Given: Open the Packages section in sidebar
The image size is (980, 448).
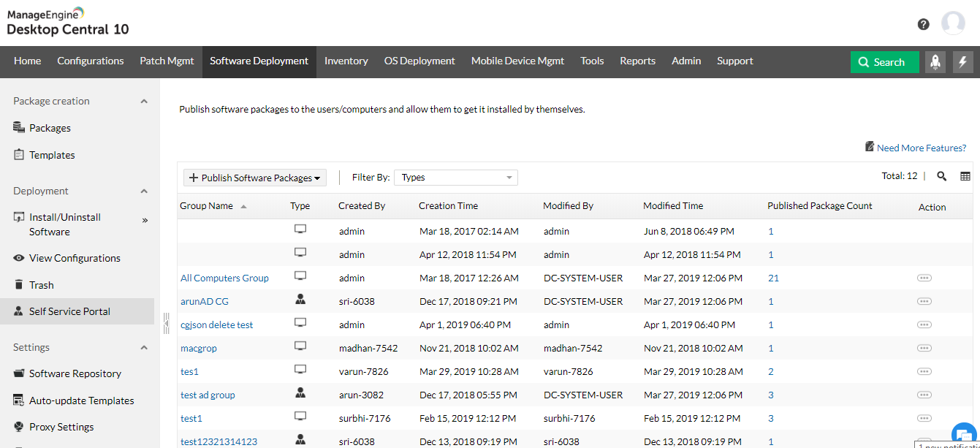Looking at the screenshot, I should [51, 127].
